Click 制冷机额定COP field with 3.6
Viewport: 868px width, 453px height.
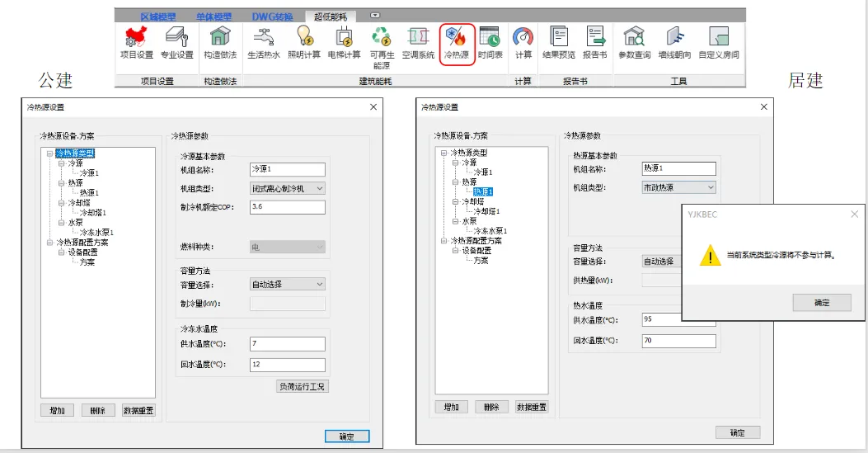[x=288, y=207]
